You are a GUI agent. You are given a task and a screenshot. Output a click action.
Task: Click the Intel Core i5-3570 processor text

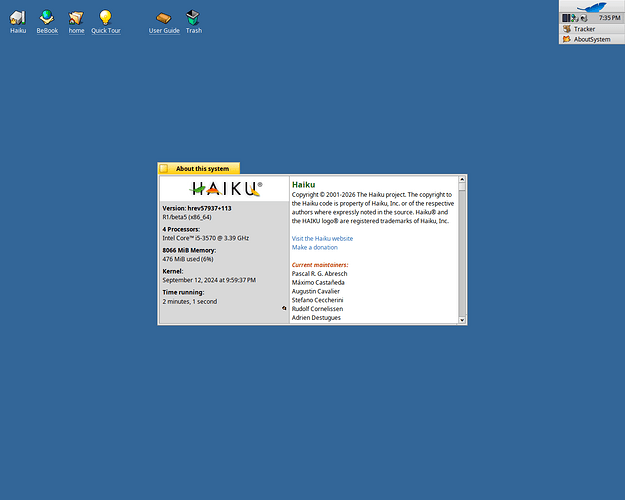206,238
